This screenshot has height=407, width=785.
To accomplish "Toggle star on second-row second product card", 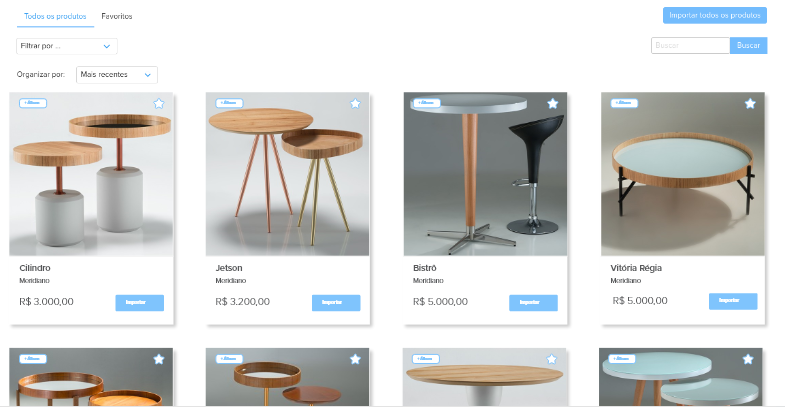I will point(355,359).
